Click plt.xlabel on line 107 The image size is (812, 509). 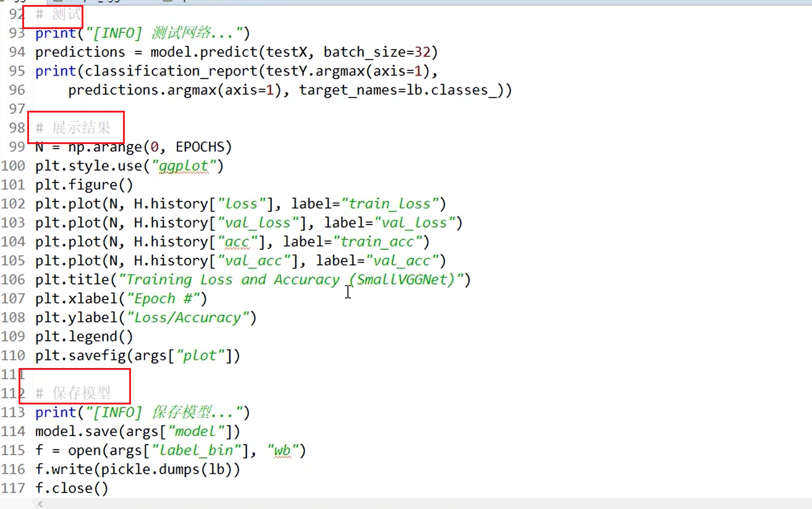[76, 299]
